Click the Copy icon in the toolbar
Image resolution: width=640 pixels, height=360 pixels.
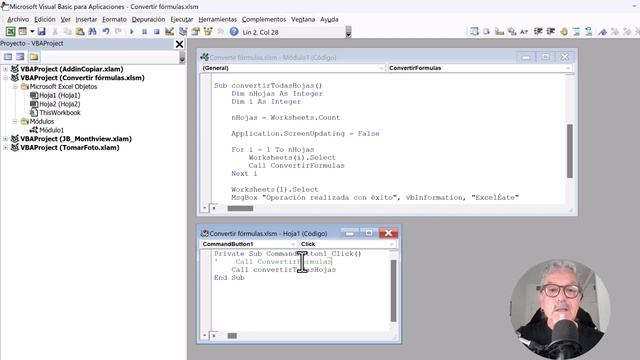67,31
